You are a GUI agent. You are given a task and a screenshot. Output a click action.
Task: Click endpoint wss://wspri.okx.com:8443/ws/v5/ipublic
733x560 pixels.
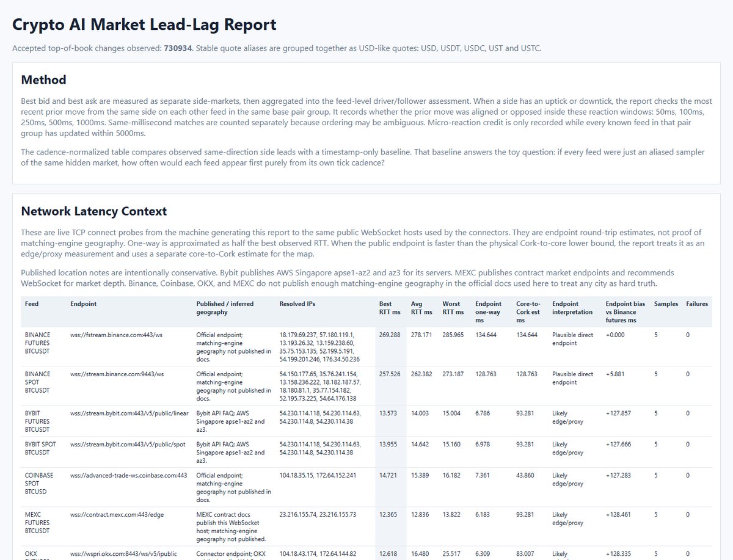[123, 553]
